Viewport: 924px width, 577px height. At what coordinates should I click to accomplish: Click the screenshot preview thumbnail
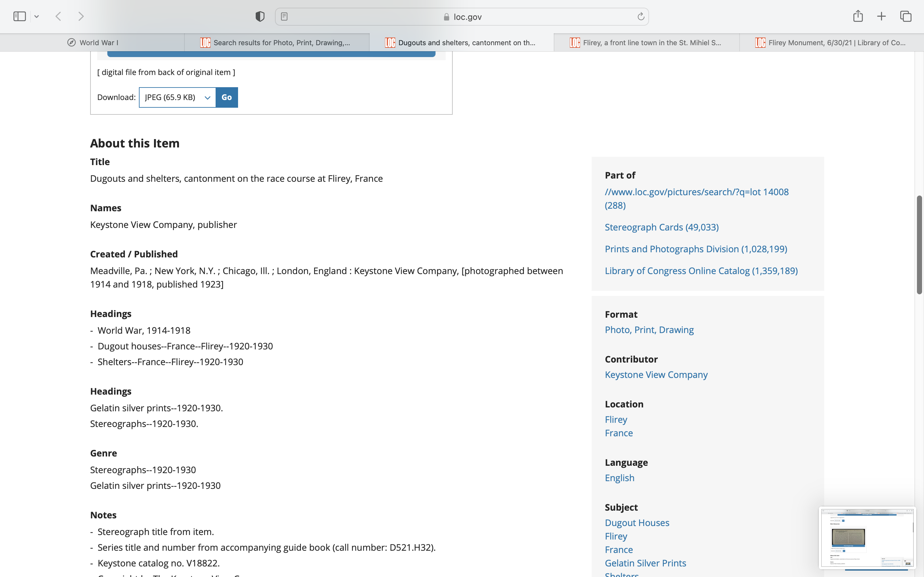867,537
